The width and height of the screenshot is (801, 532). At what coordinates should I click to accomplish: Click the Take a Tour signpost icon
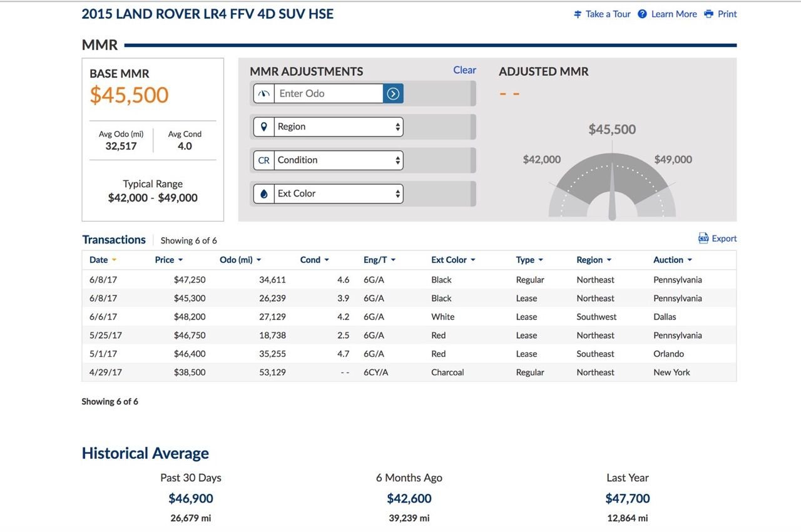578,14
